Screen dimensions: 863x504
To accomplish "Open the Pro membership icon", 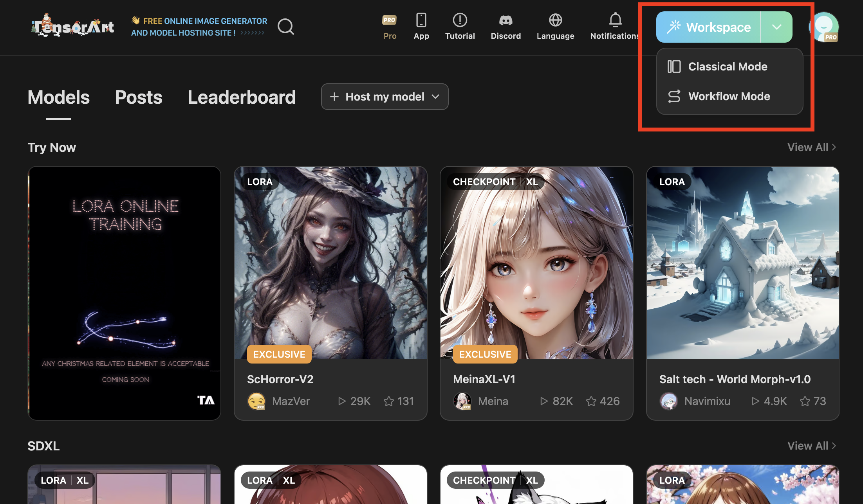I will coord(390,20).
